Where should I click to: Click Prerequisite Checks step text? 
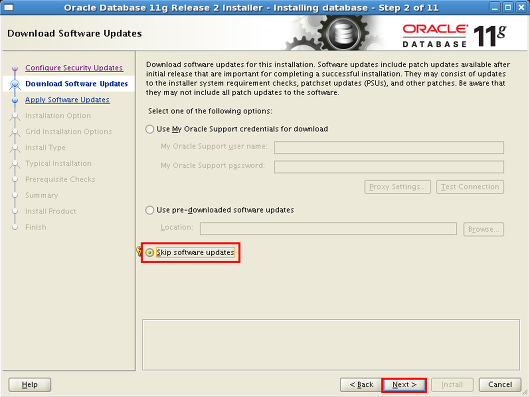tap(60, 179)
